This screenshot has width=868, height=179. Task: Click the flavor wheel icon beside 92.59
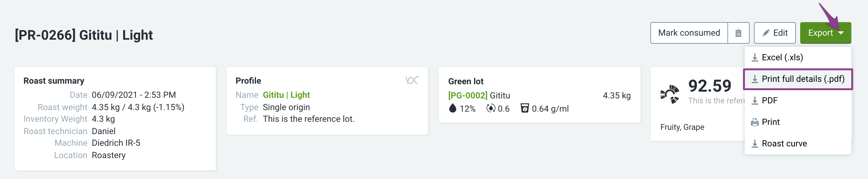coord(669,94)
